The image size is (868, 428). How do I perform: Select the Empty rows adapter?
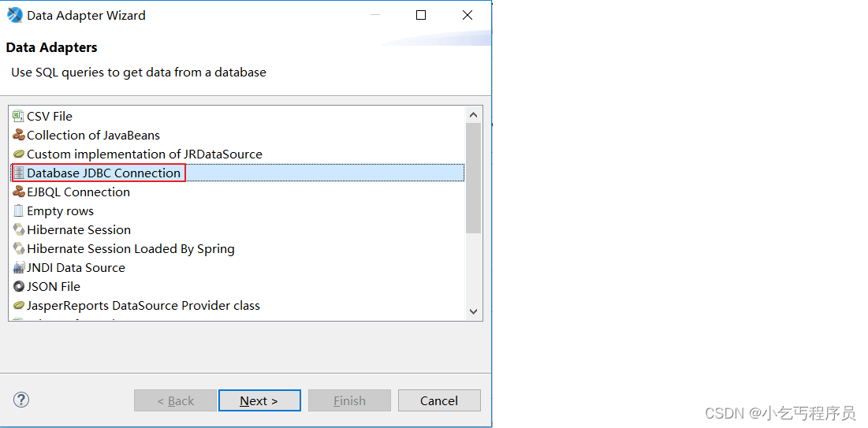237,211
